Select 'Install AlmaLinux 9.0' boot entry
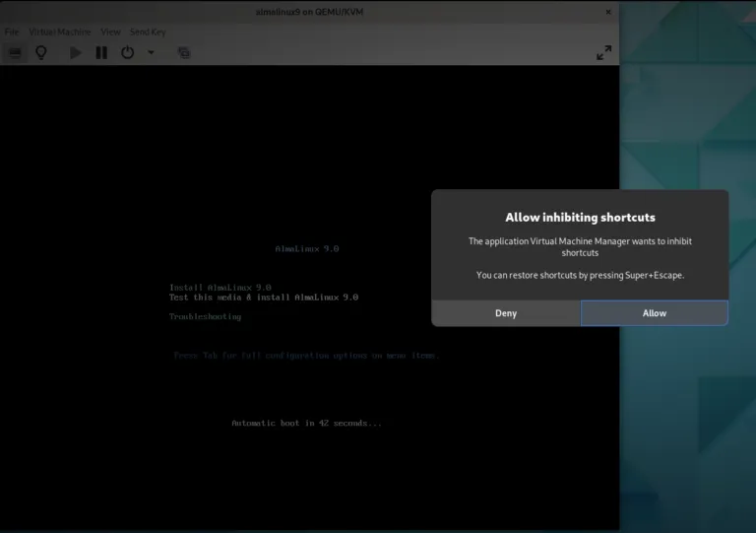The height and width of the screenshot is (533, 756). 220,288
